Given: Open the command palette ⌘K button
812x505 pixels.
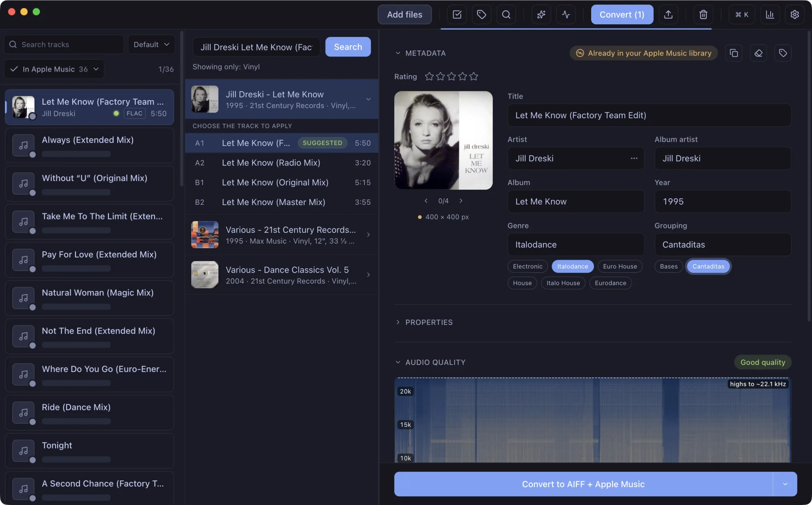Looking at the screenshot, I should tap(742, 15).
